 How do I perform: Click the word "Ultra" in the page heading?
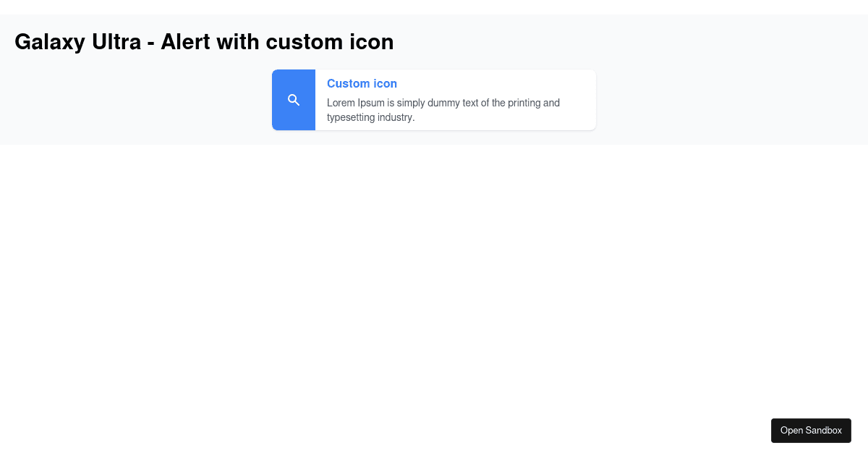(x=116, y=42)
